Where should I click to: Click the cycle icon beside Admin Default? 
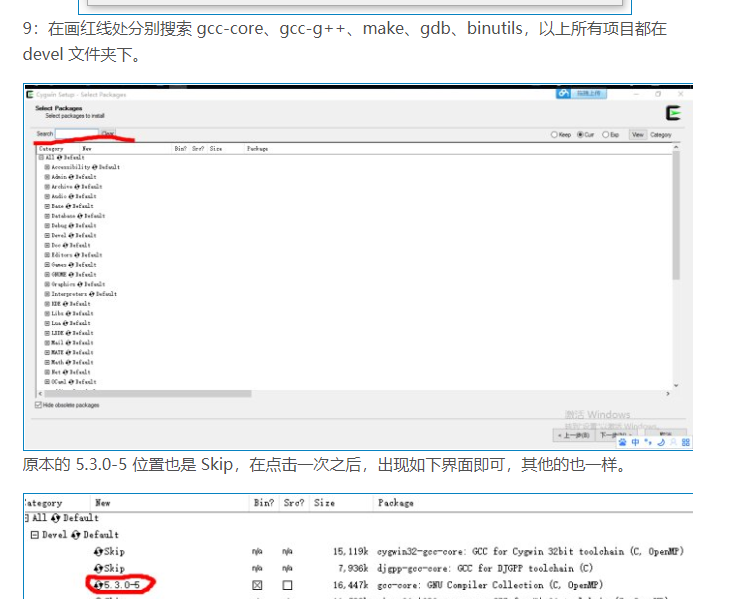coord(71,177)
